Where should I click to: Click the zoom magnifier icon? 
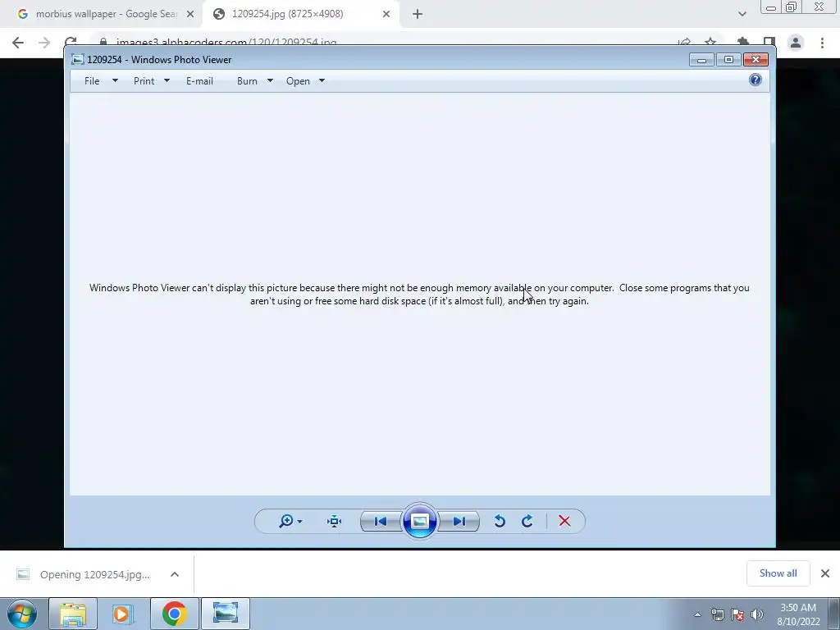[286, 521]
